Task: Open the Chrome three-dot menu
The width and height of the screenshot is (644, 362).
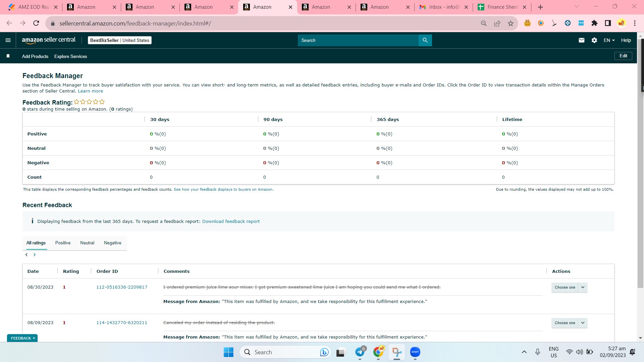Action: coord(635,23)
